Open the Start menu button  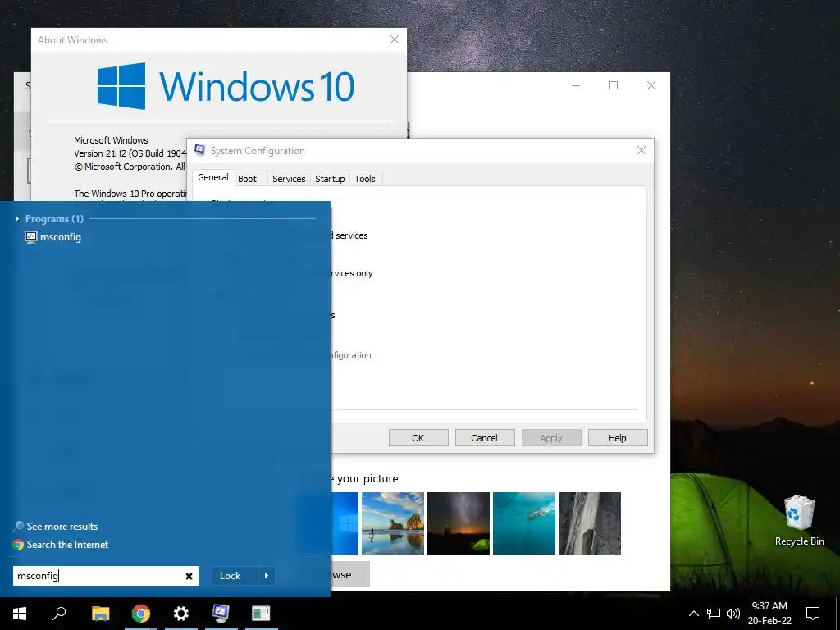point(20,614)
